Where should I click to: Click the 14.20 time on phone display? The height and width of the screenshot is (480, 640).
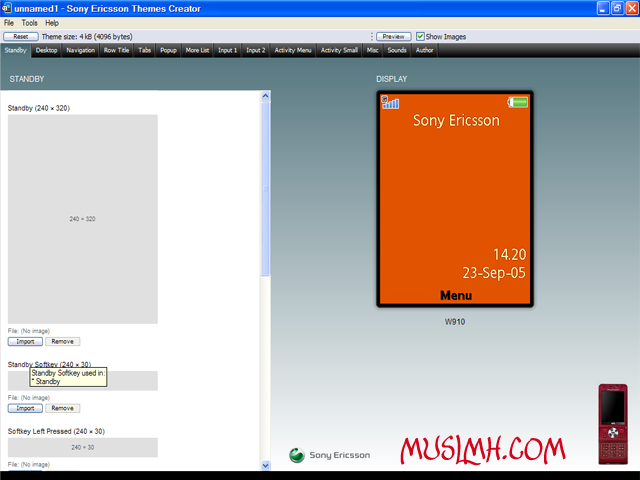(509, 254)
